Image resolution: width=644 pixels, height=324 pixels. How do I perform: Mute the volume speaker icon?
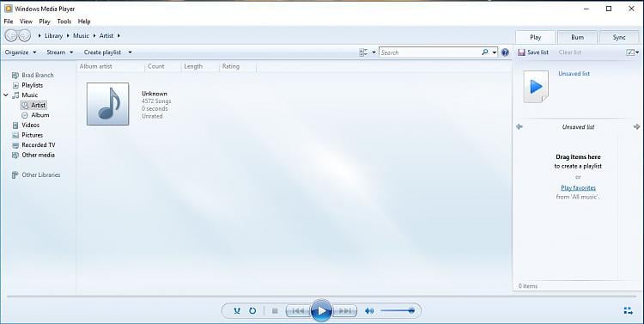(369, 311)
